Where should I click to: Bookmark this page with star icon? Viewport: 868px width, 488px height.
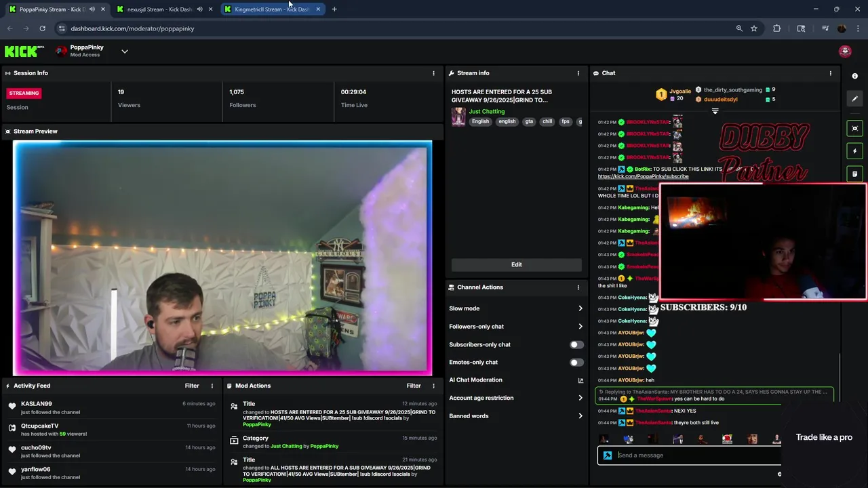click(x=754, y=28)
